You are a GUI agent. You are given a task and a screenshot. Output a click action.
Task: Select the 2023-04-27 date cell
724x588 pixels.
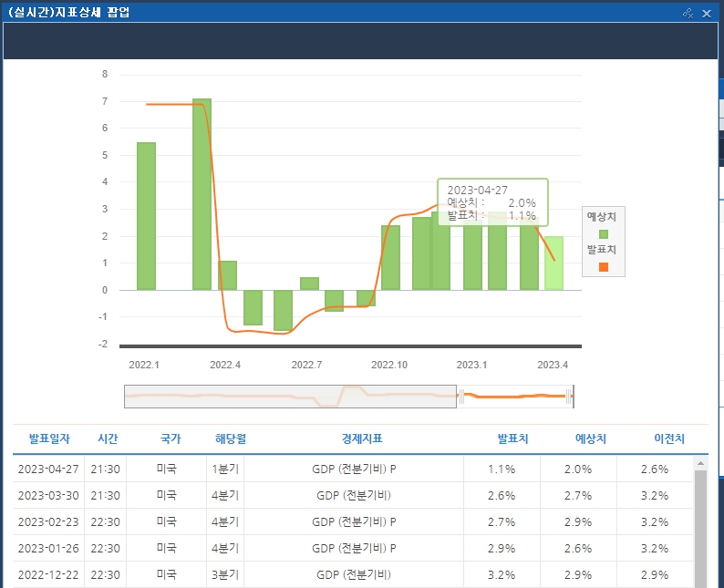(48, 469)
